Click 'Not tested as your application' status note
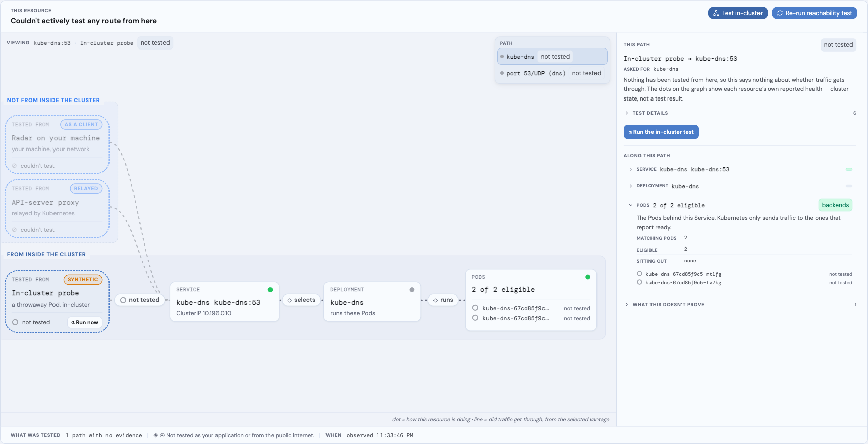Image resolution: width=868 pixels, height=444 pixels. coord(240,435)
